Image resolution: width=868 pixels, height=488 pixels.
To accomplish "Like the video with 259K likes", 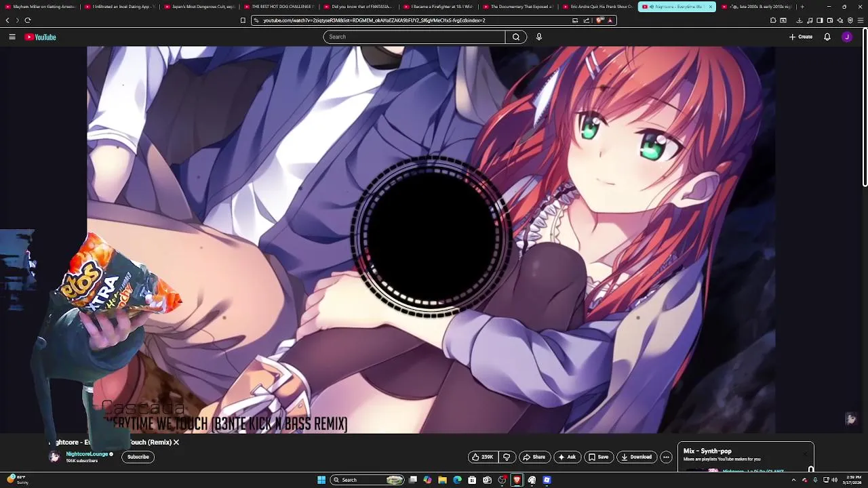I will coord(484,457).
